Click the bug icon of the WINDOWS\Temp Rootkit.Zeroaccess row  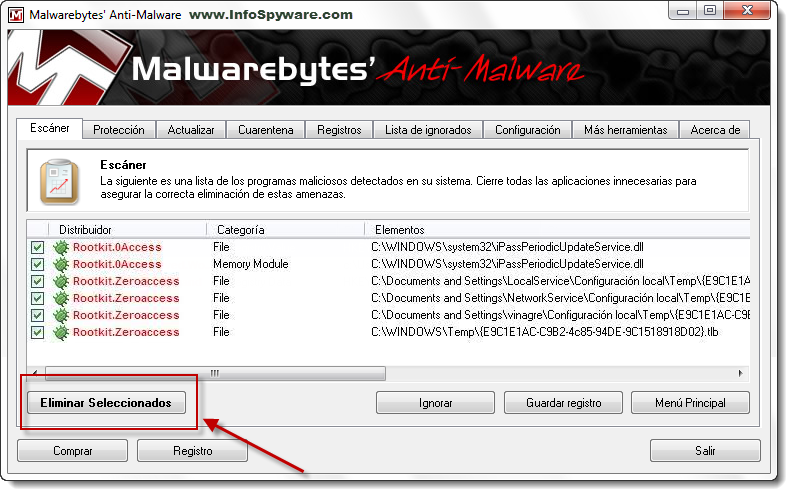pyautogui.click(x=61, y=333)
